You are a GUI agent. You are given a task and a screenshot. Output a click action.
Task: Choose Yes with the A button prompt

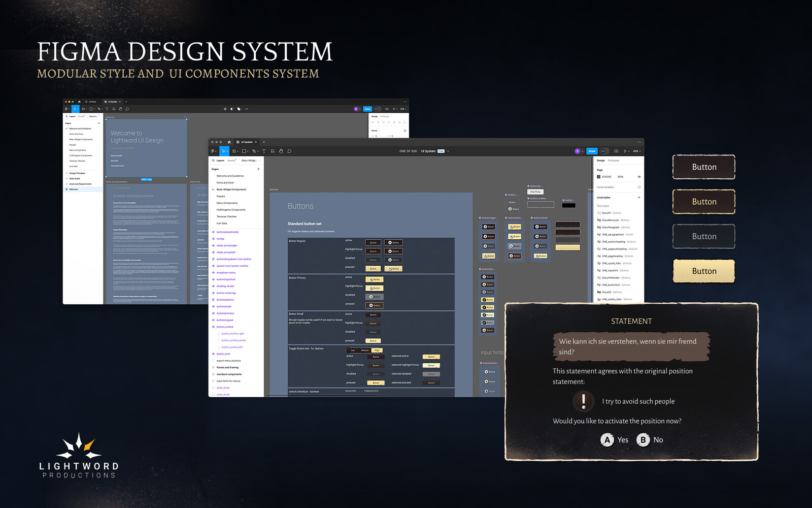615,440
